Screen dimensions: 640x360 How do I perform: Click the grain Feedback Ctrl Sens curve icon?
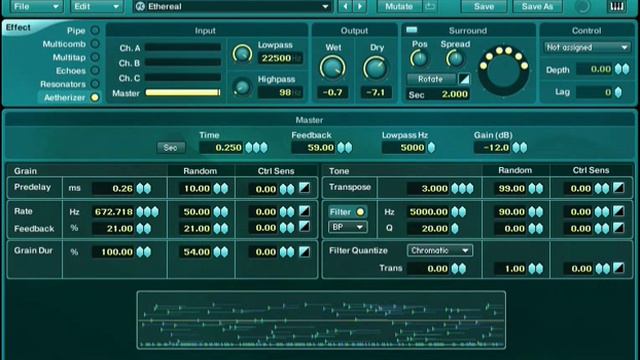[304, 227]
